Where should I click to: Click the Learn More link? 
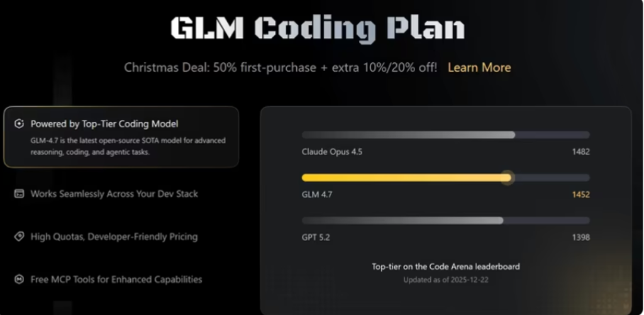coord(479,68)
